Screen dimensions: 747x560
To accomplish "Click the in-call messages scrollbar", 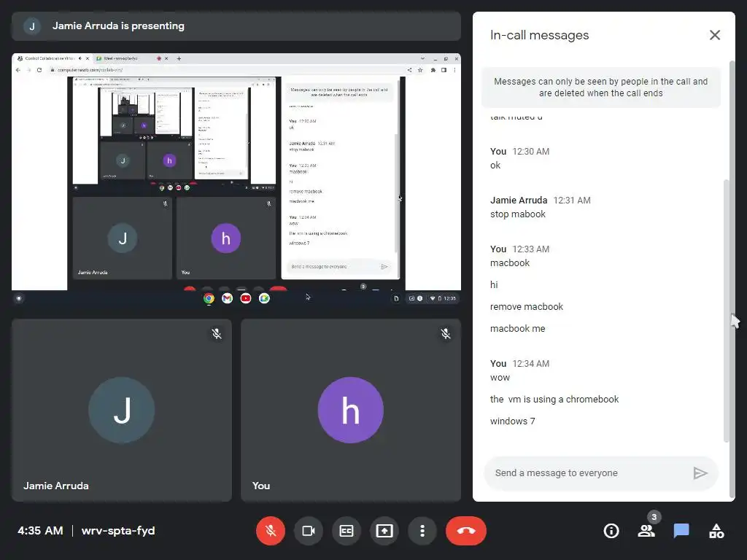I will [726, 311].
